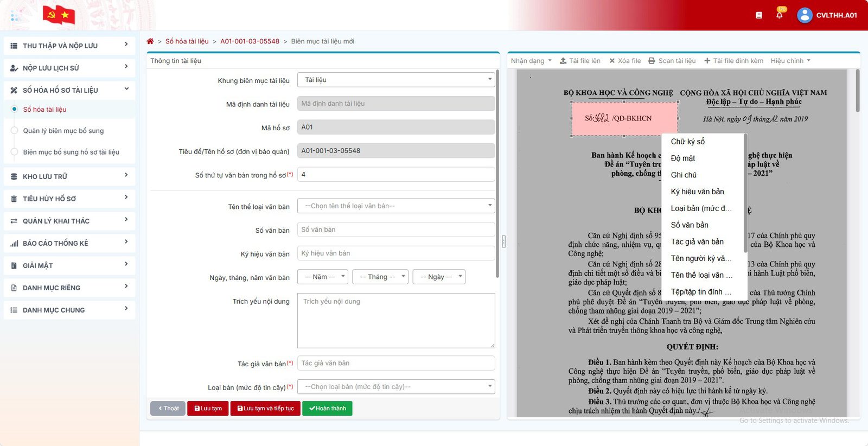
Task: Select Quản lý biên mục bổ sung
Action: pyautogui.click(x=63, y=131)
